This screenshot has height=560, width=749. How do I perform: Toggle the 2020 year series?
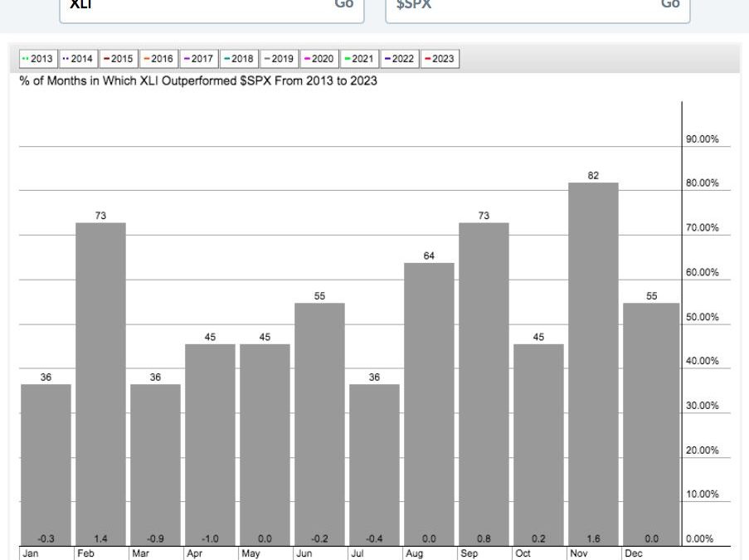point(319,59)
